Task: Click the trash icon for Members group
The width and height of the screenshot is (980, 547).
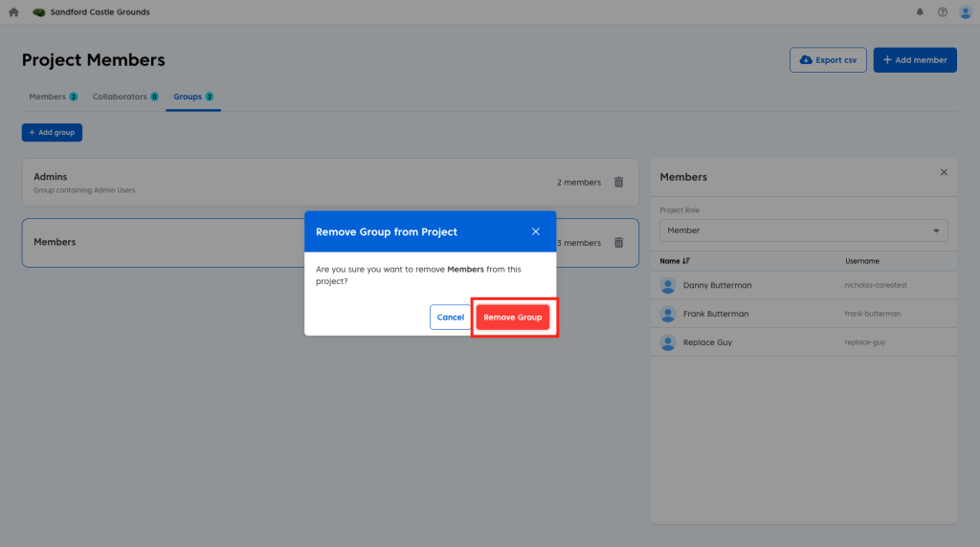Action: coord(618,243)
